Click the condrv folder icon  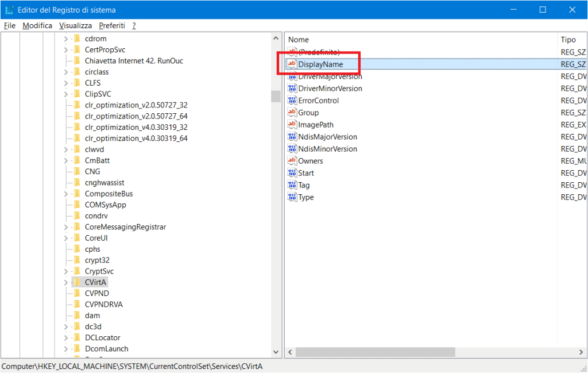tap(78, 216)
